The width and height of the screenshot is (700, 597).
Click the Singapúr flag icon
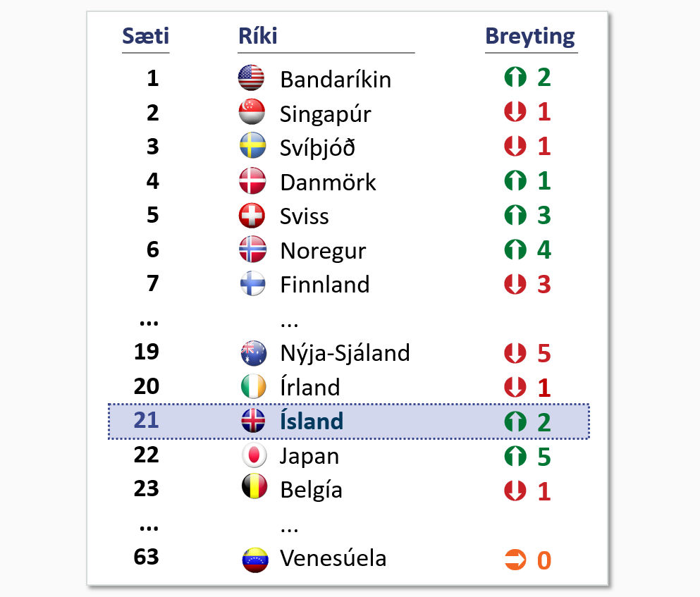pyautogui.click(x=252, y=111)
